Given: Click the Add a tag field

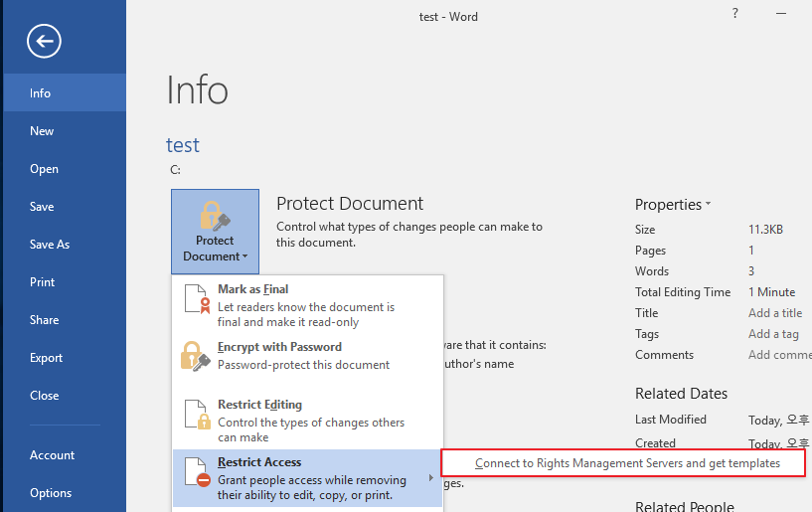Looking at the screenshot, I should 773,334.
